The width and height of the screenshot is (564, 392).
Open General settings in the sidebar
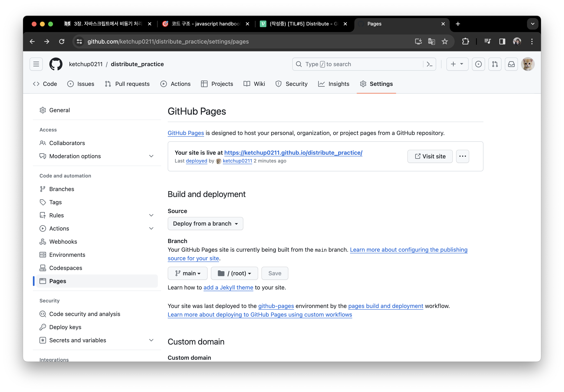97,110
